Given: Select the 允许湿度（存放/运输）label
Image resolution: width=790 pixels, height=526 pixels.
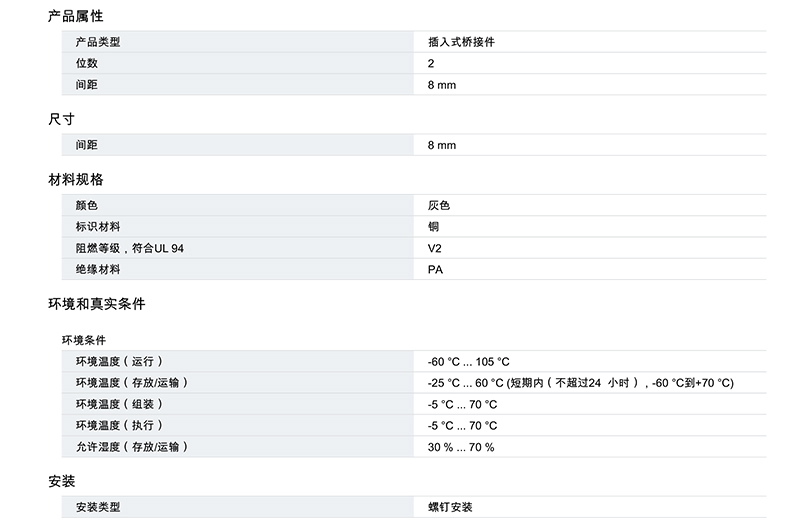Looking at the screenshot, I should pos(131,446).
